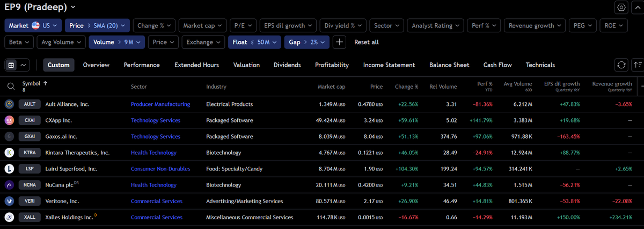The height and width of the screenshot is (229, 644).
Task: Switch to chart view icon
Action: pos(24,65)
